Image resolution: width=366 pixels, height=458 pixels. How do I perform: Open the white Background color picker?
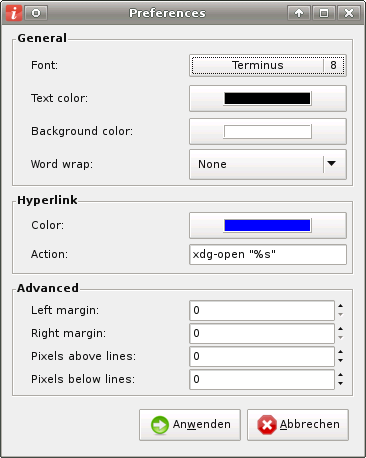point(268,131)
